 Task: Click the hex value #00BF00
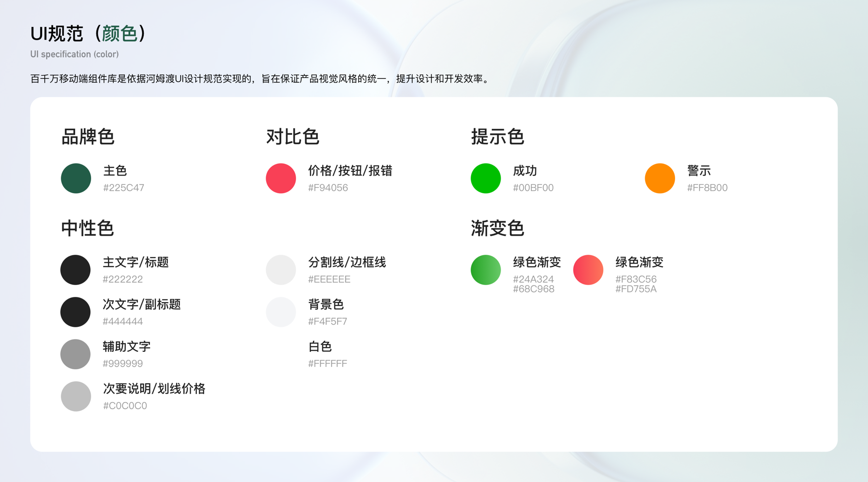[533, 187]
